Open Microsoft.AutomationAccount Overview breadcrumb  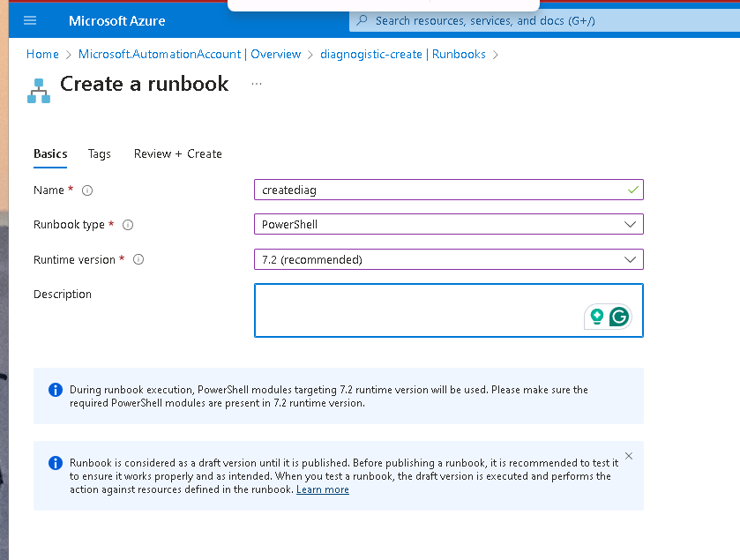[190, 55]
